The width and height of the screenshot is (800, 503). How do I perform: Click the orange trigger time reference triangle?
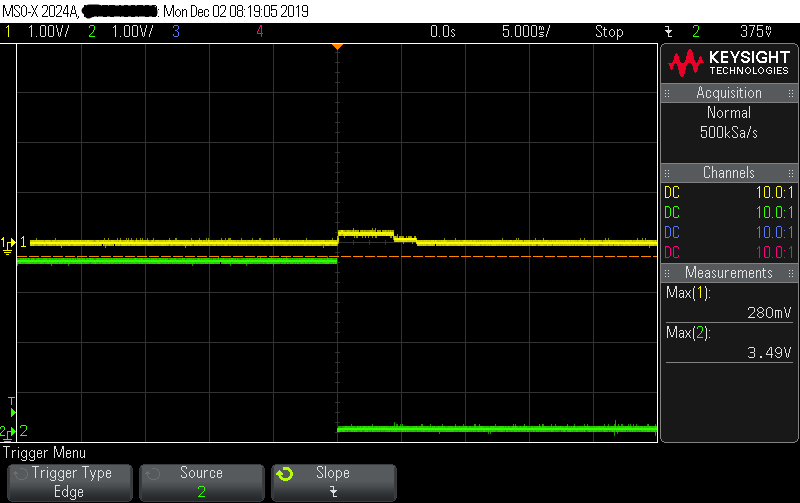tap(337, 47)
